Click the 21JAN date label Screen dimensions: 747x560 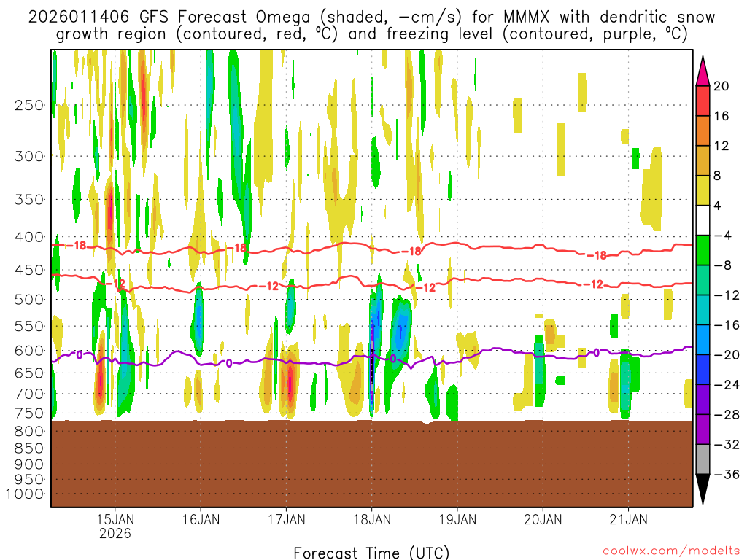(628, 519)
